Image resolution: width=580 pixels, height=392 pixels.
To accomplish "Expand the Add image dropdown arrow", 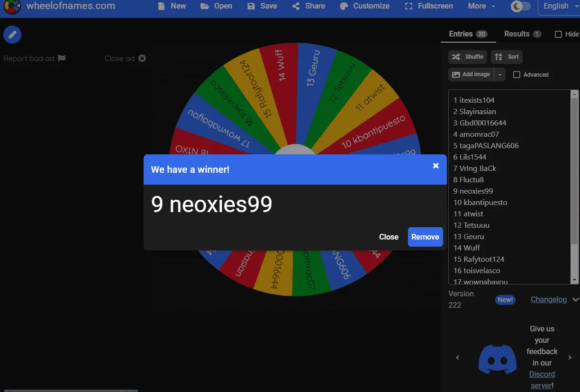I will coord(500,74).
